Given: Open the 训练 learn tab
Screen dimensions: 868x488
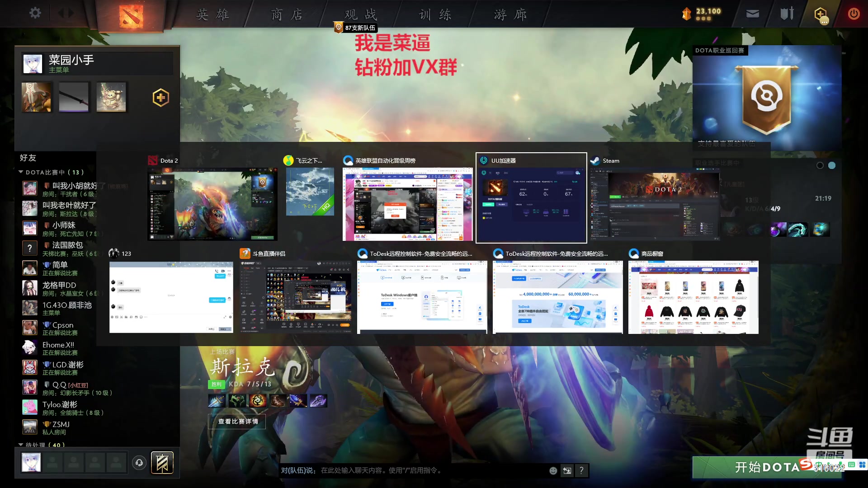Looking at the screenshot, I should [x=435, y=15].
